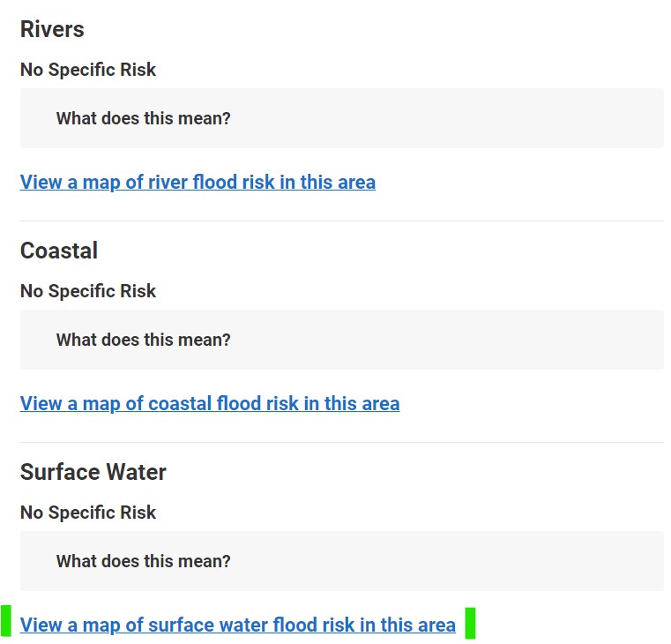671x644 pixels.
Task: Click the Rivers section heading
Action: coord(52,29)
